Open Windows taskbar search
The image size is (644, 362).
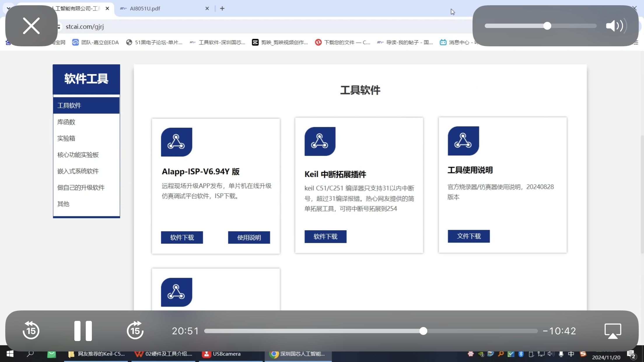30,354
